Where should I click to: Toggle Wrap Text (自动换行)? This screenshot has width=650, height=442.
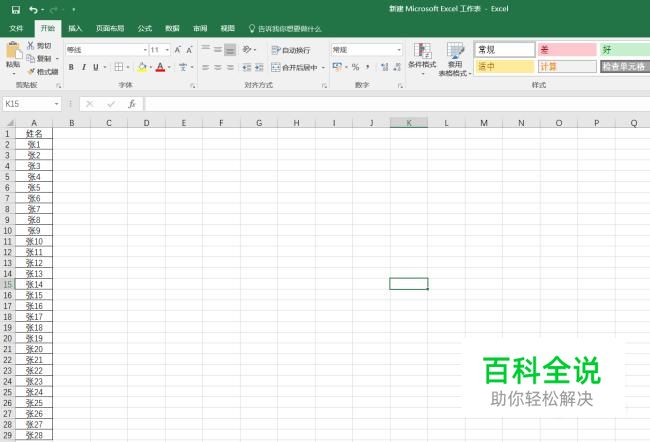pyautogui.click(x=291, y=50)
